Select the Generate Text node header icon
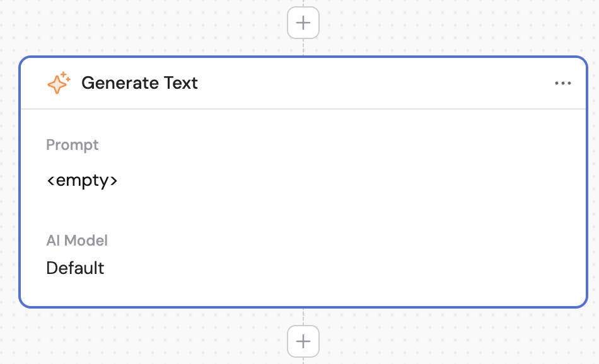The height and width of the screenshot is (364, 599). point(57,82)
